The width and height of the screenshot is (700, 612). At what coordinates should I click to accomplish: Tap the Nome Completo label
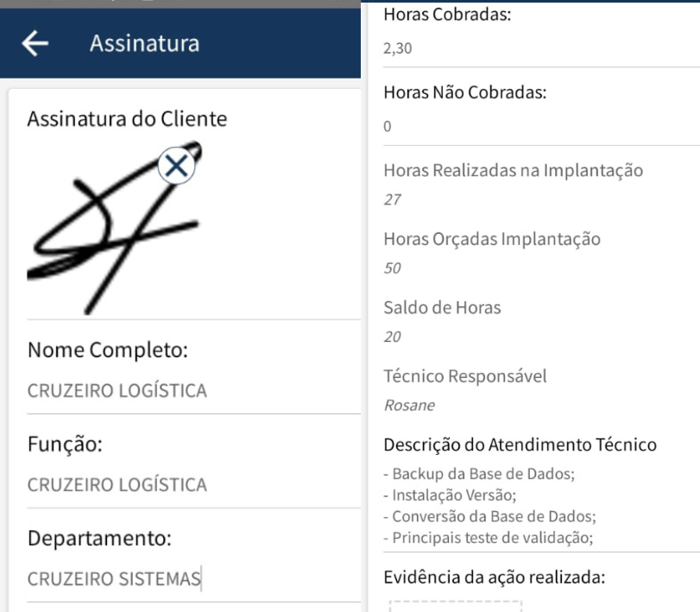click(108, 350)
